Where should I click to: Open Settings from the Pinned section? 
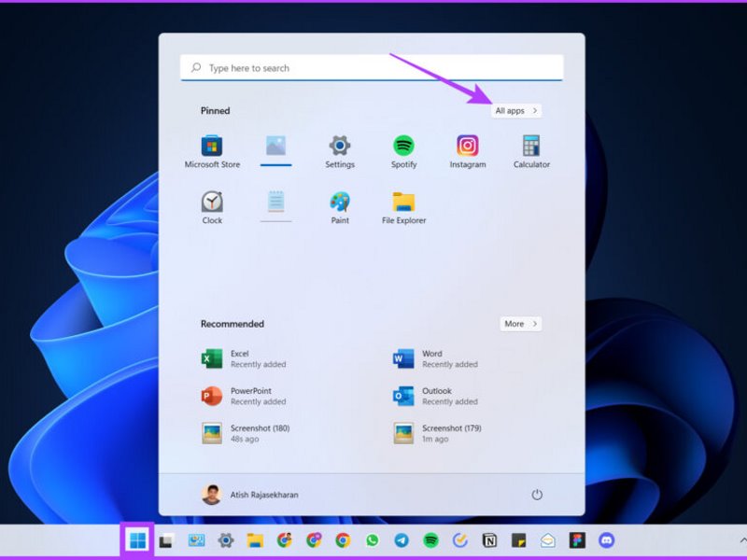point(340,151)
